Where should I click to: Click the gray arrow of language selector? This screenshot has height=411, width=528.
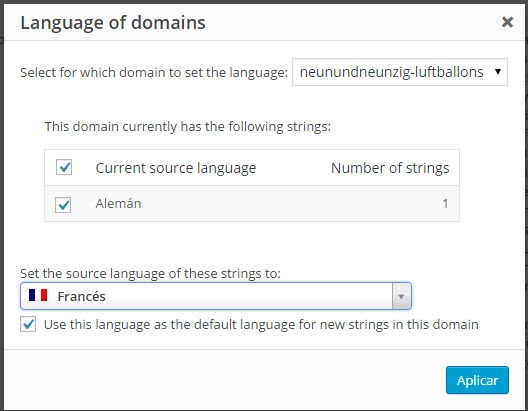(x=401, y=296)
